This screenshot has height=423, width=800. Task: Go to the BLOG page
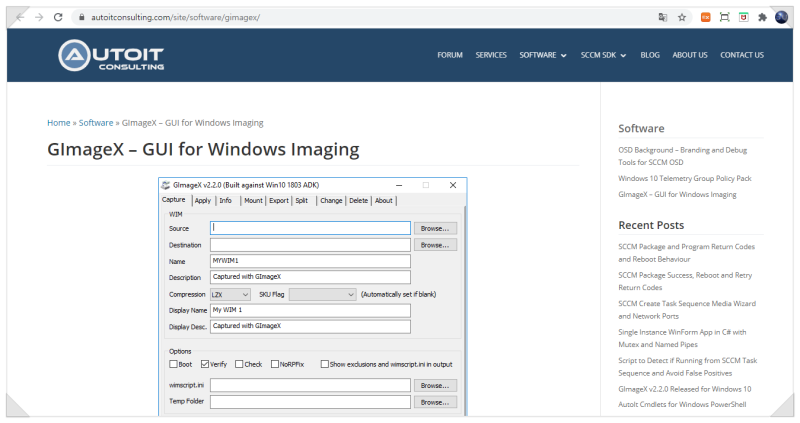[x=650, y=55]
